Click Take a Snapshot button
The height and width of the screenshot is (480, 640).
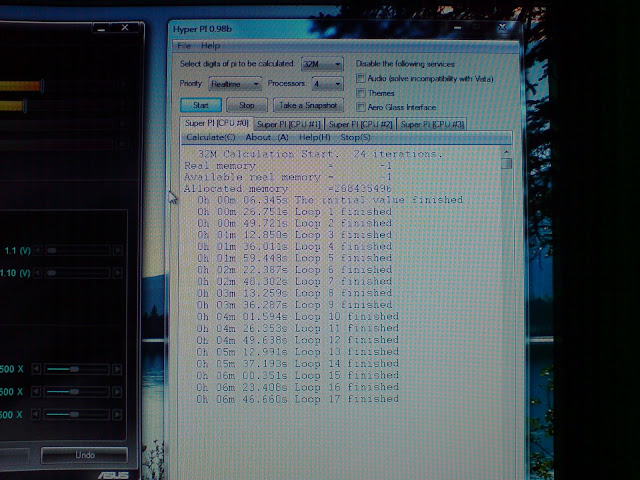point(308,105)
